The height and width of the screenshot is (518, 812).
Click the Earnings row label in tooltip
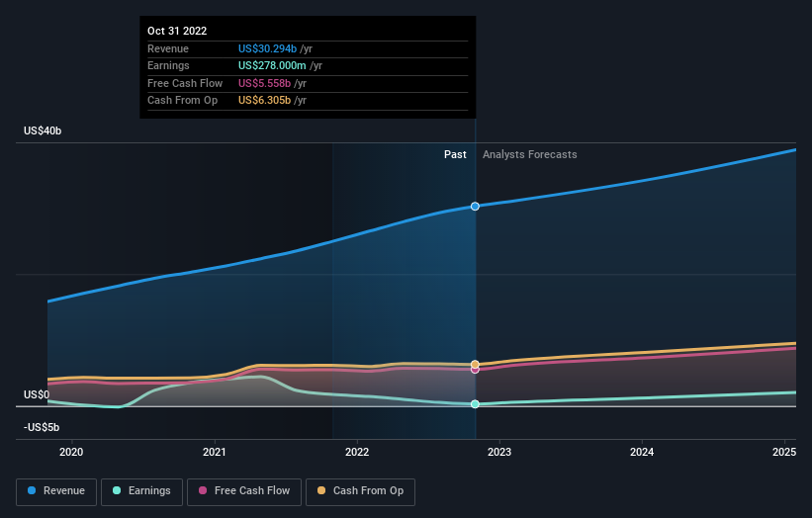click(168, 65)
